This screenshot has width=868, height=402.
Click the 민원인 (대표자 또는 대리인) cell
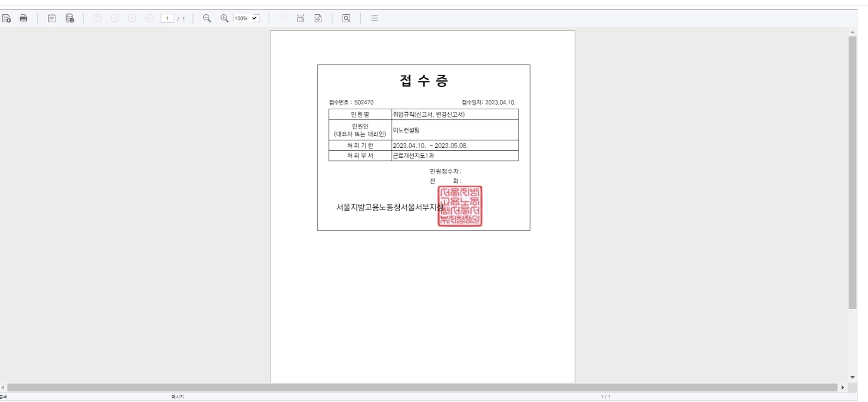click(x=360, y=130)
